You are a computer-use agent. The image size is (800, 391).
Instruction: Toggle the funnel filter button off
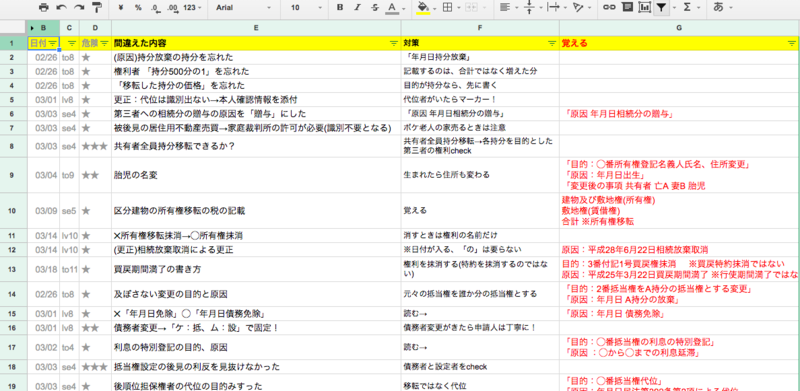click(x=662, y=8)
